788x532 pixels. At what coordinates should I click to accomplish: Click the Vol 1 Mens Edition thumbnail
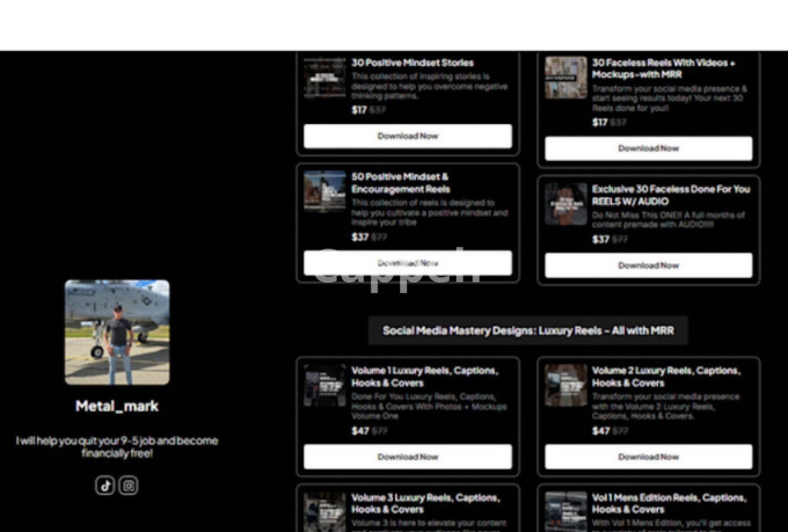click(x=566, y=511)
